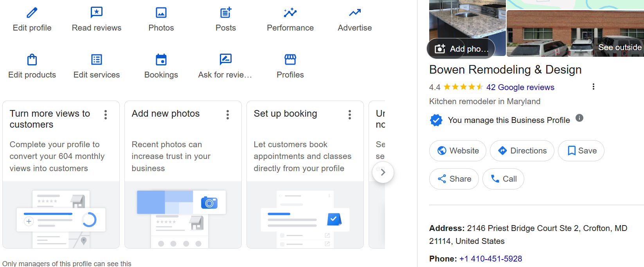The height and width of the screenshot is (267, 644).
Task: Click 'Kitchen remodeler in Maryland' text
Action: tap(485, 101)
